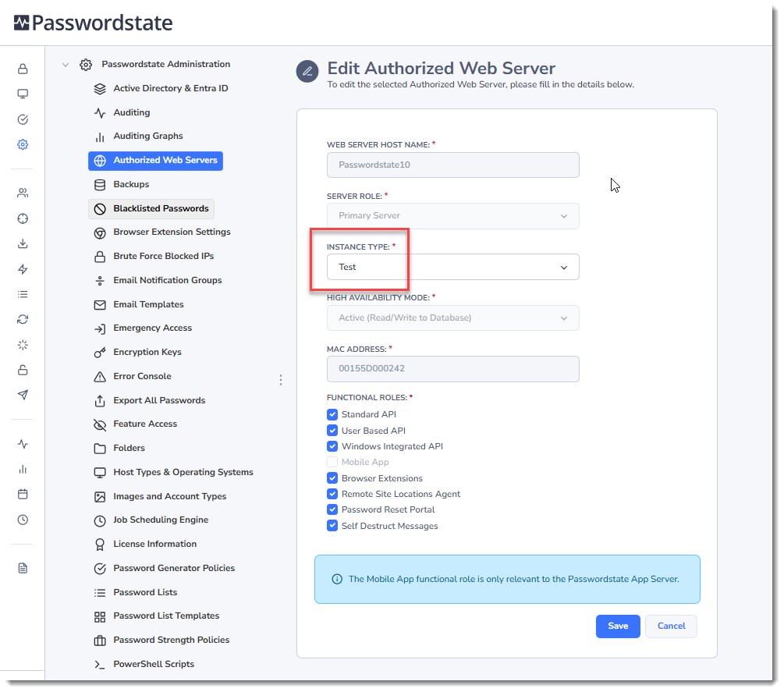The height and width of the screenshot is (692, 784).
Task: Click the key icon for Encryption Keys
Action: tap(100, 353)
